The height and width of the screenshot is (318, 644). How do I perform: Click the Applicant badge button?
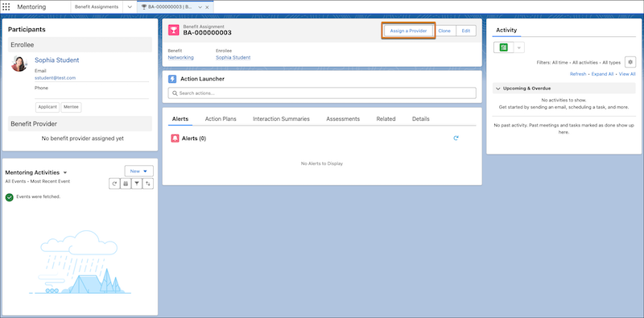click(x=47, y=107)
